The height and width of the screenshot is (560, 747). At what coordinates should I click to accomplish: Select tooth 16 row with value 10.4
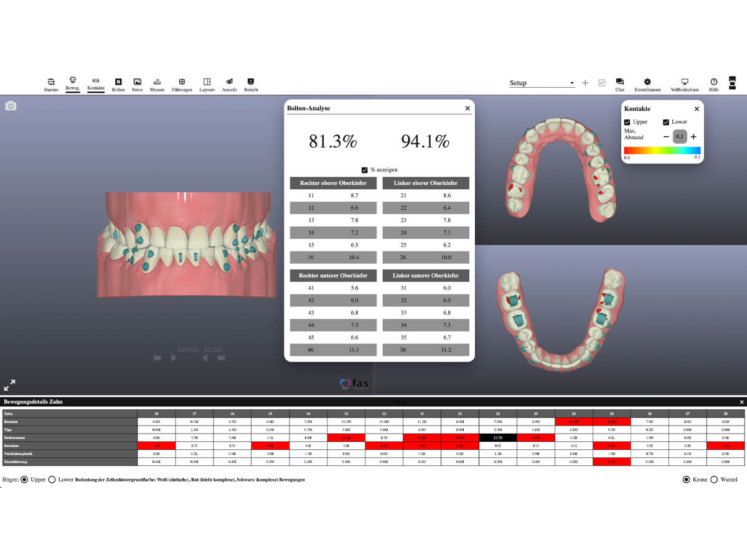pos(333,258)
